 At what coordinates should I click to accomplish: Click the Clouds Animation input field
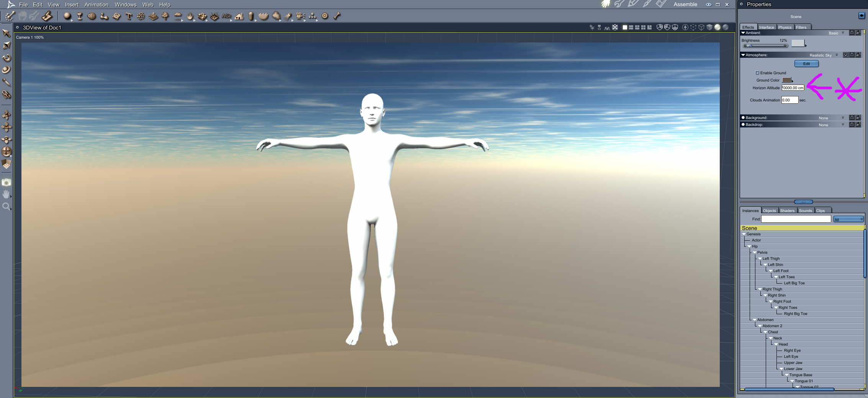pos(789,100)
